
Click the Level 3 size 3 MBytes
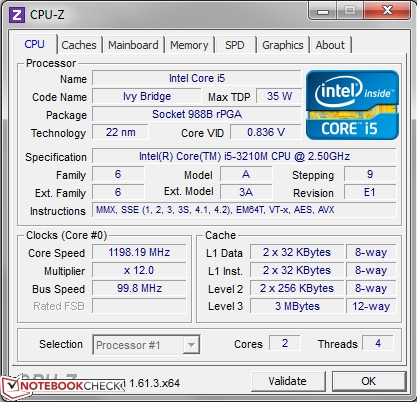point(297,306)
